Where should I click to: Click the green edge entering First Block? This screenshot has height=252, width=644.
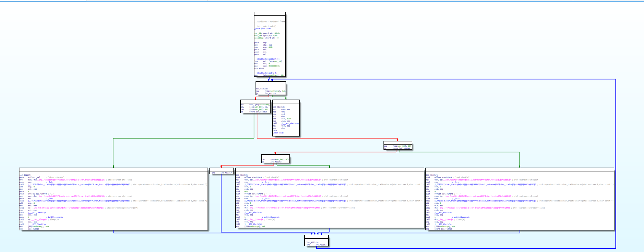[x=113, y=152]
